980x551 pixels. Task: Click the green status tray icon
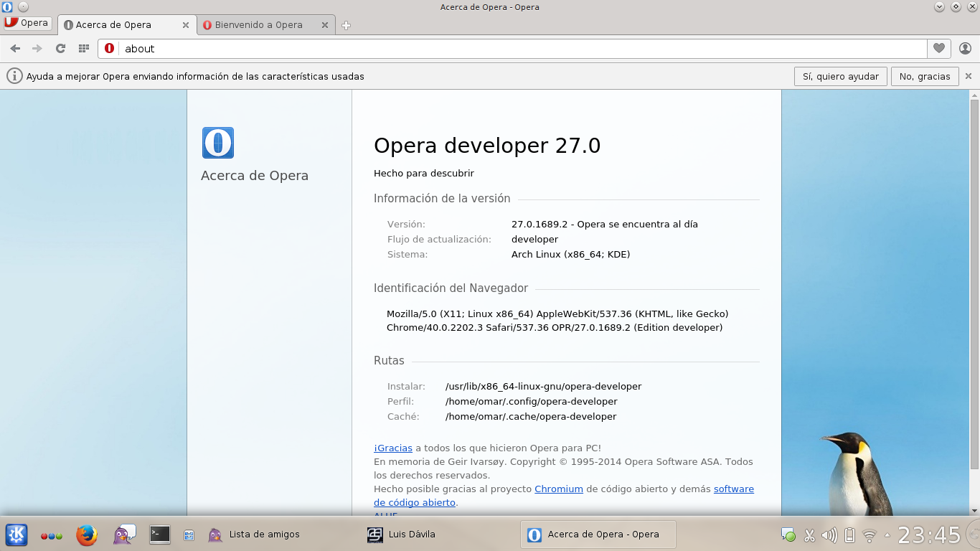click(x=788, y=535)
